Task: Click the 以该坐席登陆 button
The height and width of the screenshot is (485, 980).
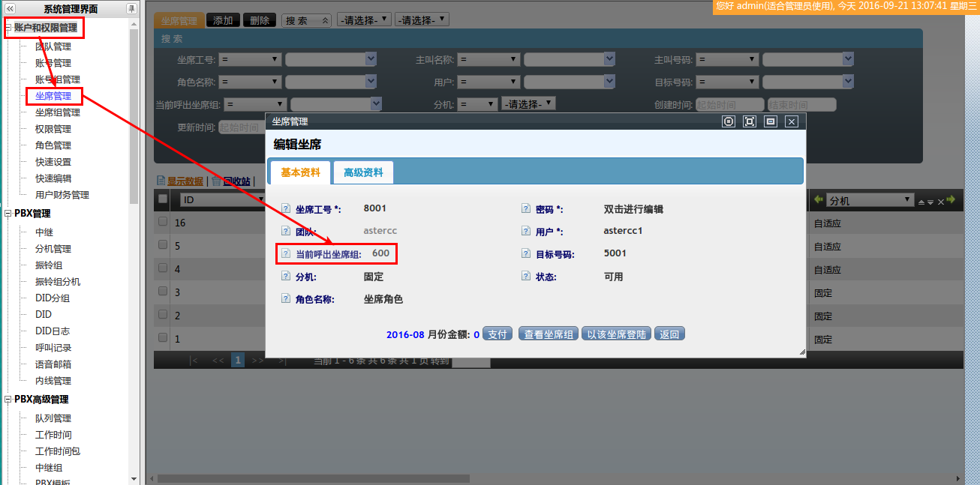Action: pos(616,334)
